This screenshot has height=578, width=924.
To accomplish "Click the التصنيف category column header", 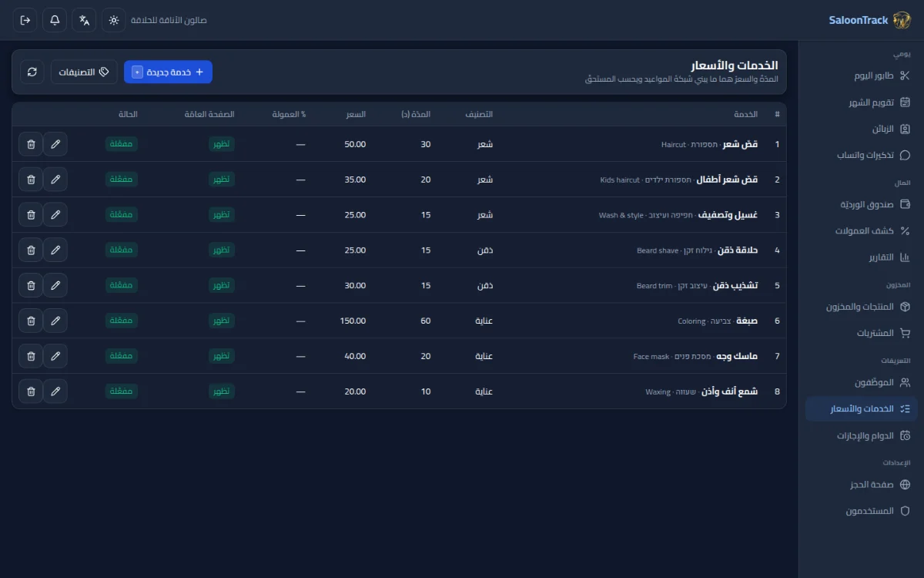I will (479, 114).
